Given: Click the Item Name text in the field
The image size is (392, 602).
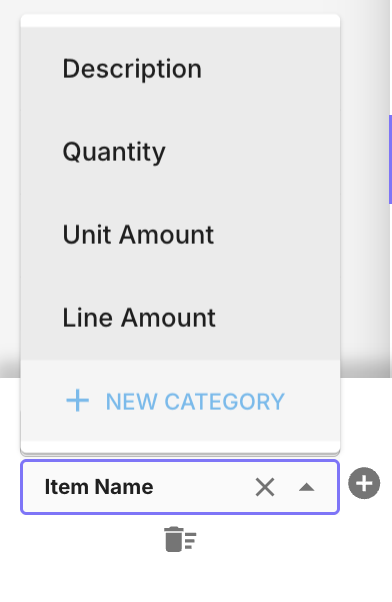Looking at the screenshot, I should [99, 487].
